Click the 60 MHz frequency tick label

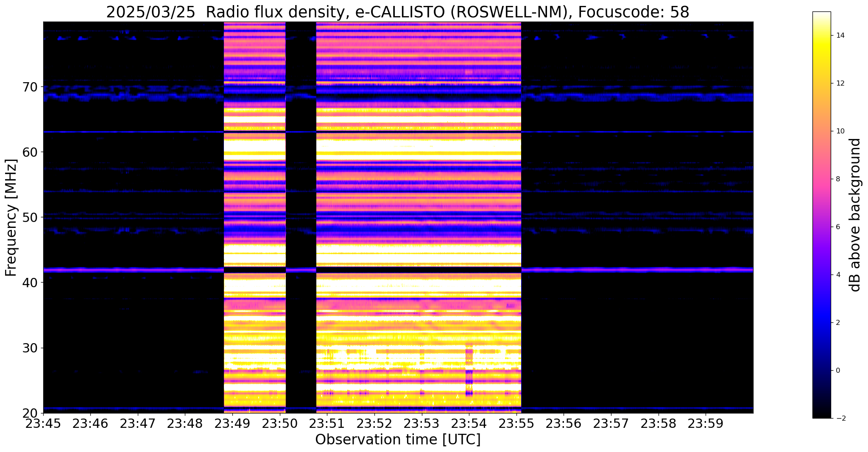(31, 152)
